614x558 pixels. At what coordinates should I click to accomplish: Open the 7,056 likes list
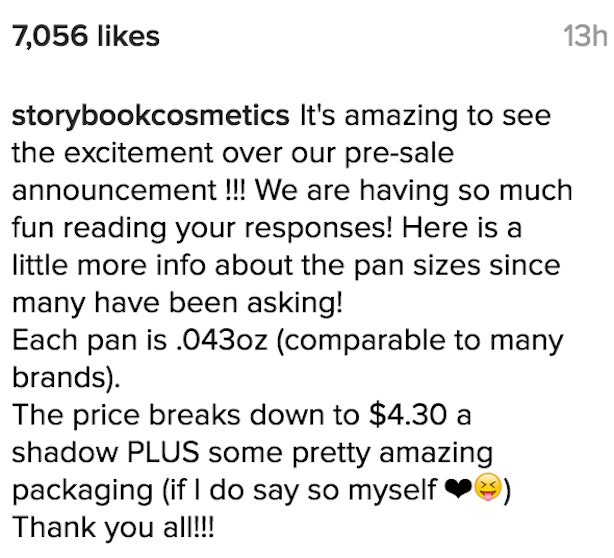(86, 36)
